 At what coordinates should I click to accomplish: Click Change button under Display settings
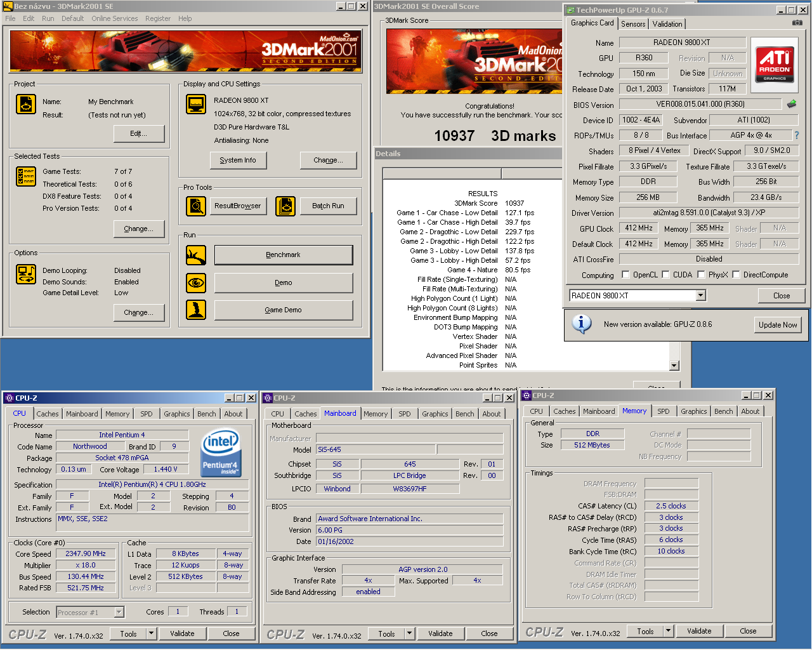pos(328,161)
